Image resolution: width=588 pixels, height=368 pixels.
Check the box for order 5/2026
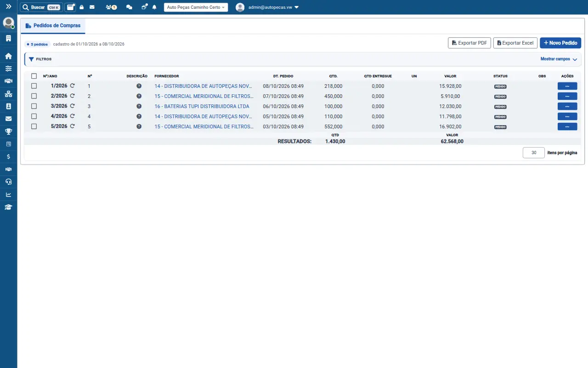34,126
